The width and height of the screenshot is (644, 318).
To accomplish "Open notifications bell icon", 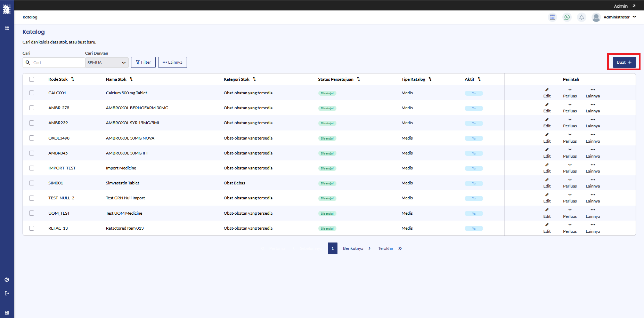I will pyautogui.click(x=581, y=17).
